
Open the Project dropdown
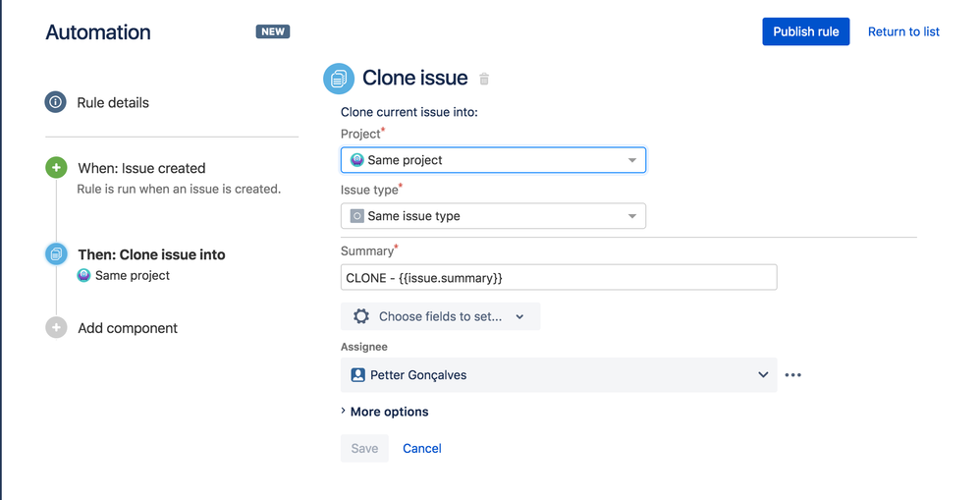pyautogui.click(x=493, y=160)
